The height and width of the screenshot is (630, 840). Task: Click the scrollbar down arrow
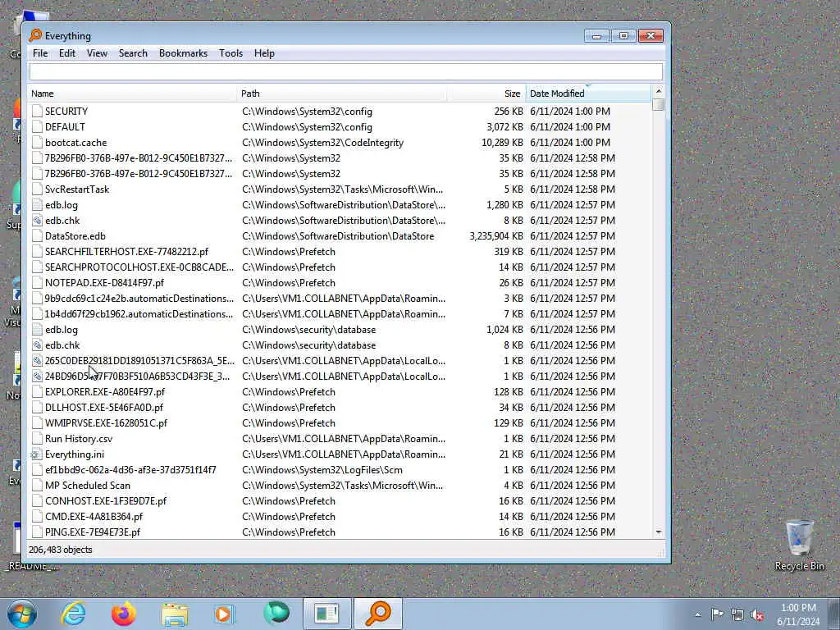tap(659, 532)
